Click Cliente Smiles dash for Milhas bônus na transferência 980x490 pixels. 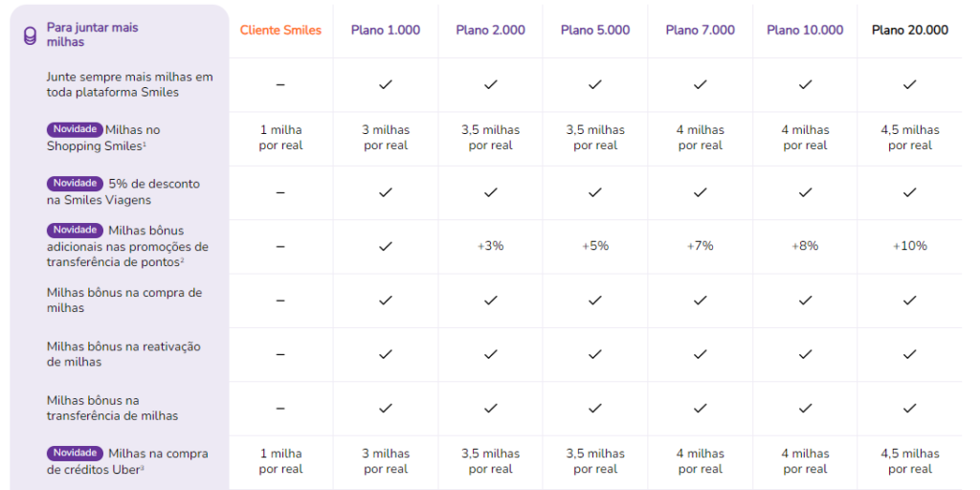pos(280,408)
